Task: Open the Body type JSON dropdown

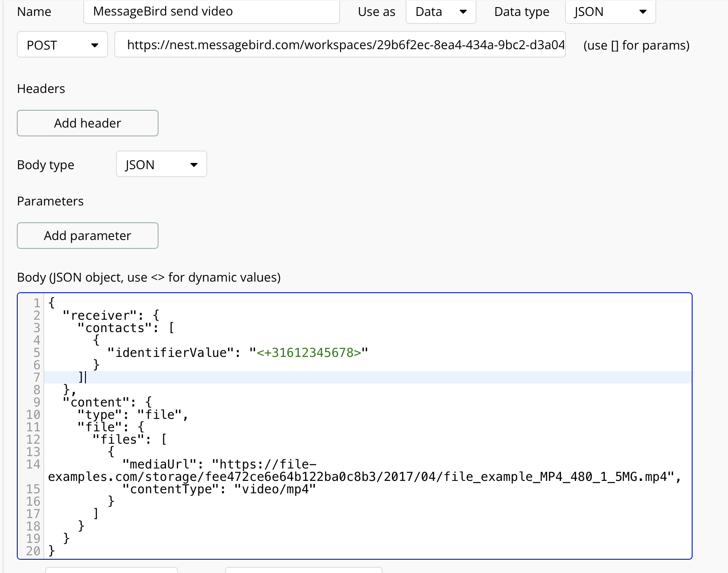Action: coord(162,164)
